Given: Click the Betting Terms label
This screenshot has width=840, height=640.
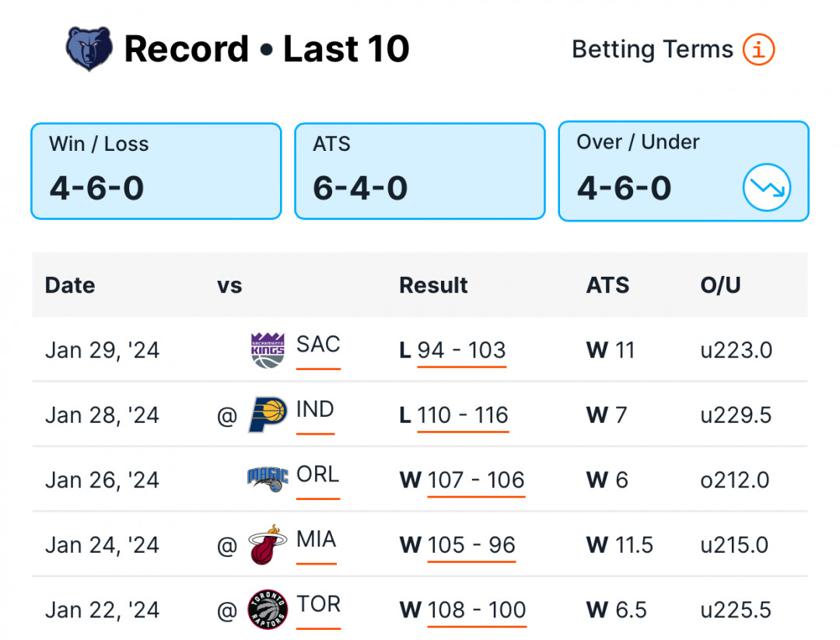Looking at the screenshot, I should (x=653, y=49).
